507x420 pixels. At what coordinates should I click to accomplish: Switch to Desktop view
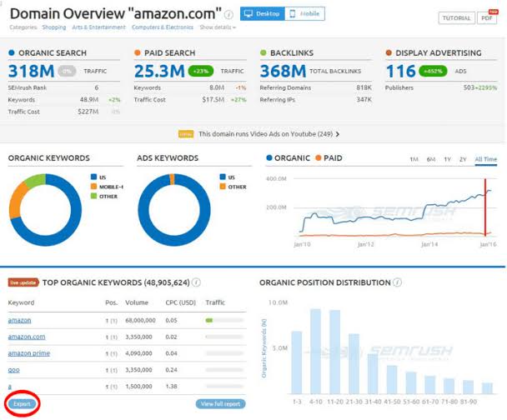pos(262,14)
